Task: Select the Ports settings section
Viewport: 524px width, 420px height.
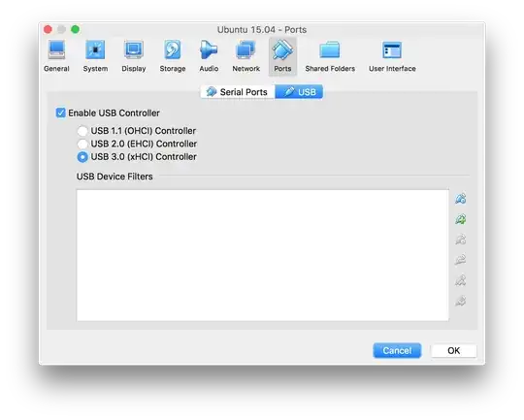Action: 282,56
